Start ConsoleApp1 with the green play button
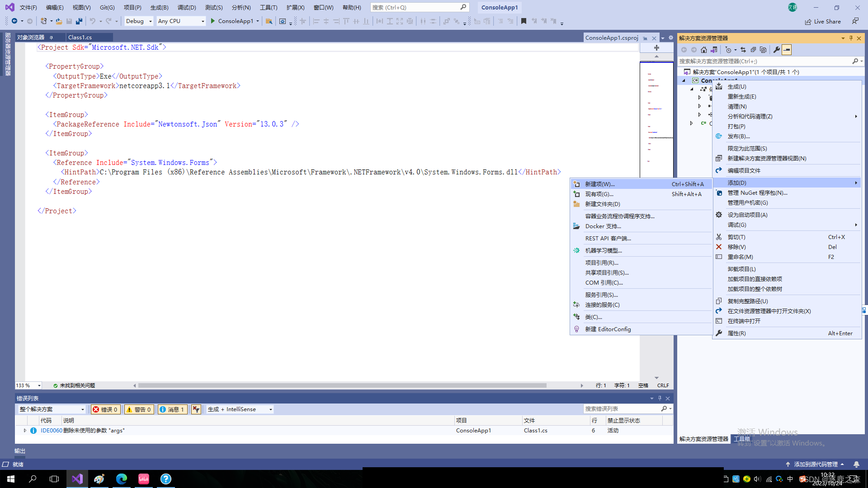This screenshot has height=488, width=868. pyautogui.click(x=212, y=21)
